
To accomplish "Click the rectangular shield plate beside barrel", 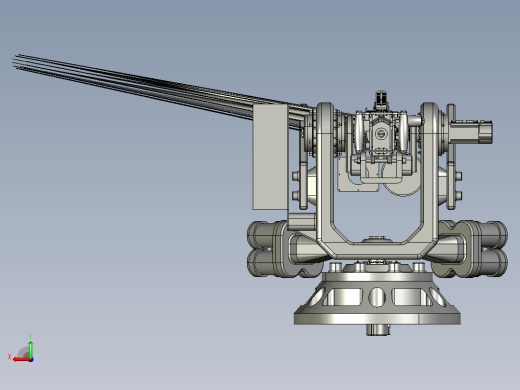I will [270, 157].
